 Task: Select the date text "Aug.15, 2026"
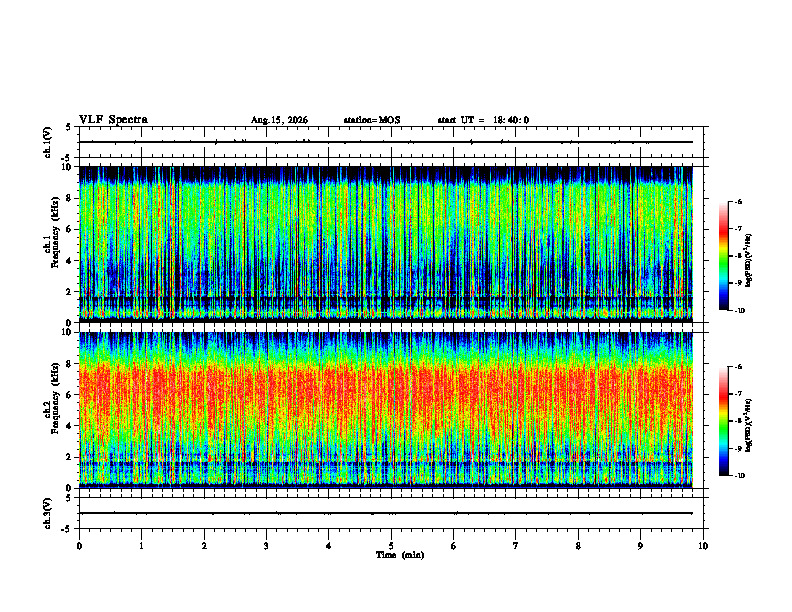tap(279, 120)
